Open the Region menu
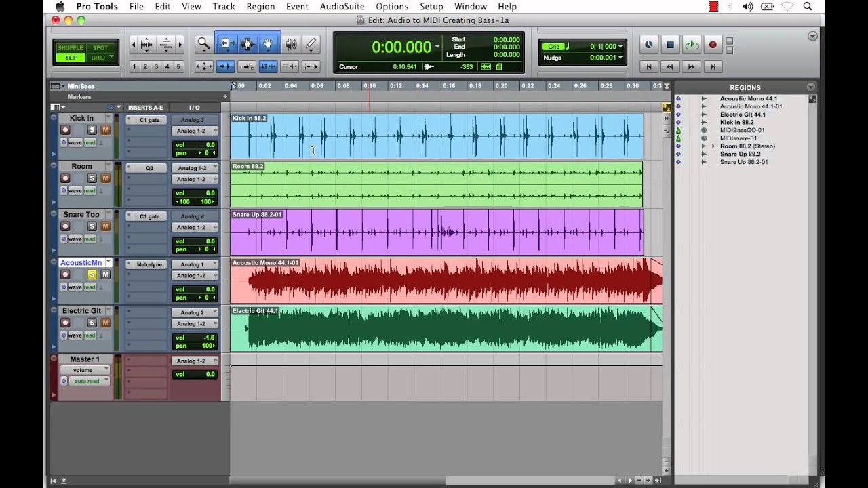868x488 pixels. [260, 7]
